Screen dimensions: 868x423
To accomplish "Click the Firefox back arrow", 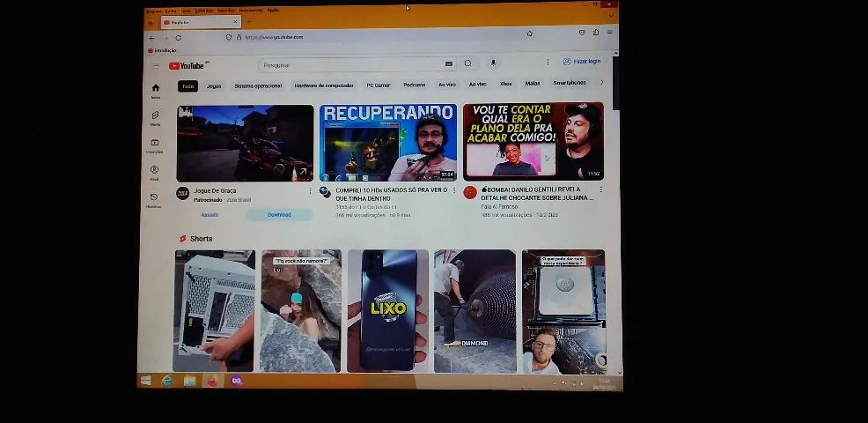I will (x=152, y=38).
